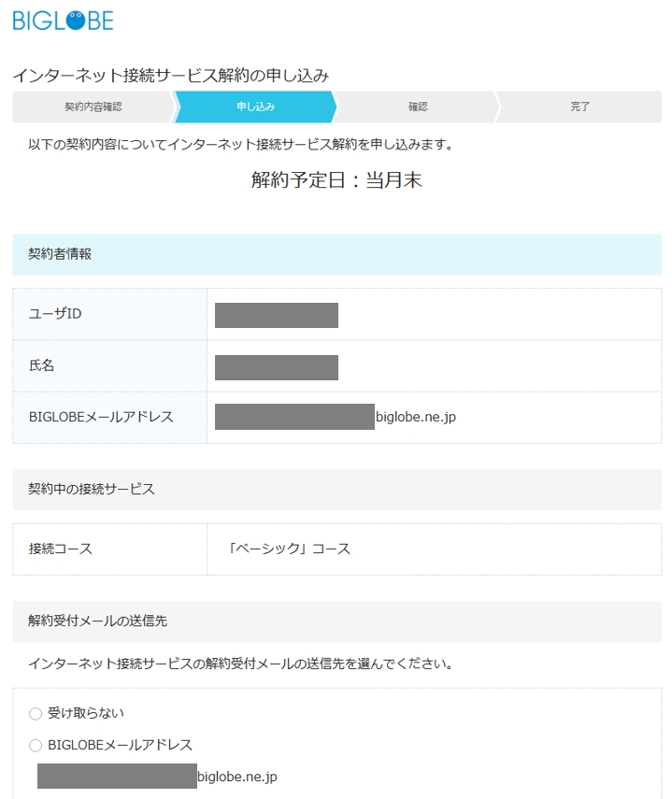Click the 契約中の接続サービス section header
Image resolution: width=672 pixels, height=799 pixels.
336,489
